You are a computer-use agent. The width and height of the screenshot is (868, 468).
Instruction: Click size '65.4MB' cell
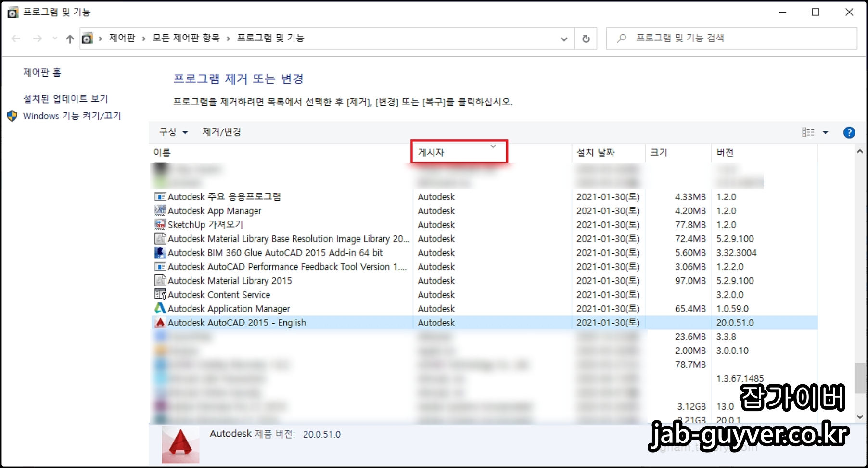(x=690, y=309)
